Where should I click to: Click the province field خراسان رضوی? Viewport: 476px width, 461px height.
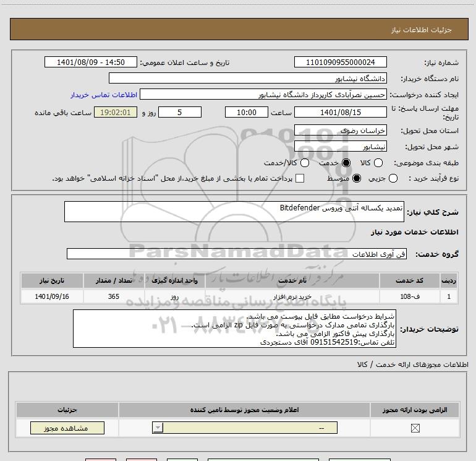(340, 131)
